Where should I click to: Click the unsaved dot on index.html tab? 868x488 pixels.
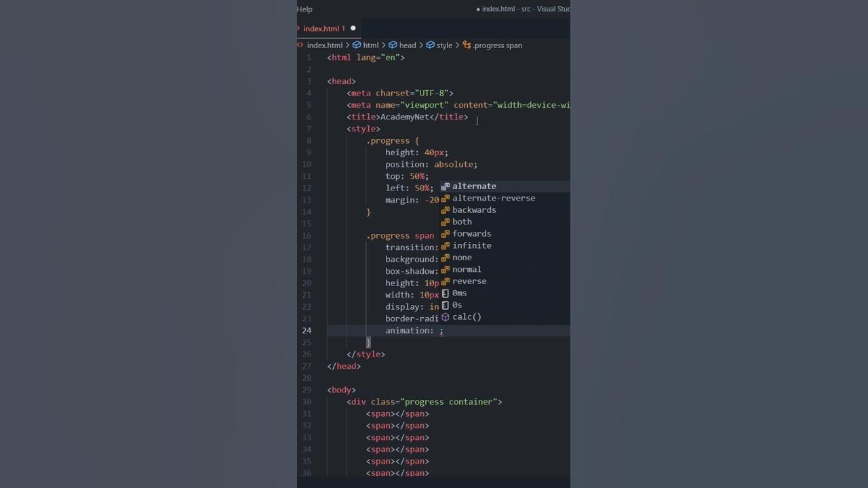353,28
